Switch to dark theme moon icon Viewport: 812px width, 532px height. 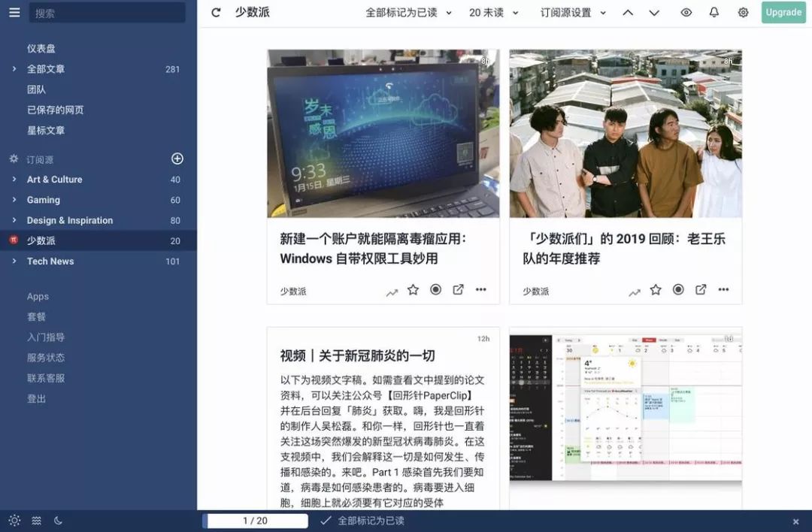point(58,521)
